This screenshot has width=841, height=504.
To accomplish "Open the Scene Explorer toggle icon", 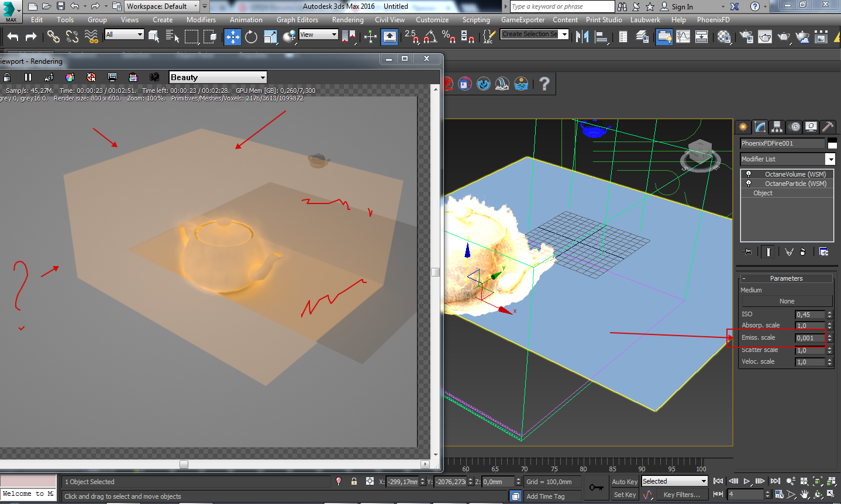I will tap(623, 37).
